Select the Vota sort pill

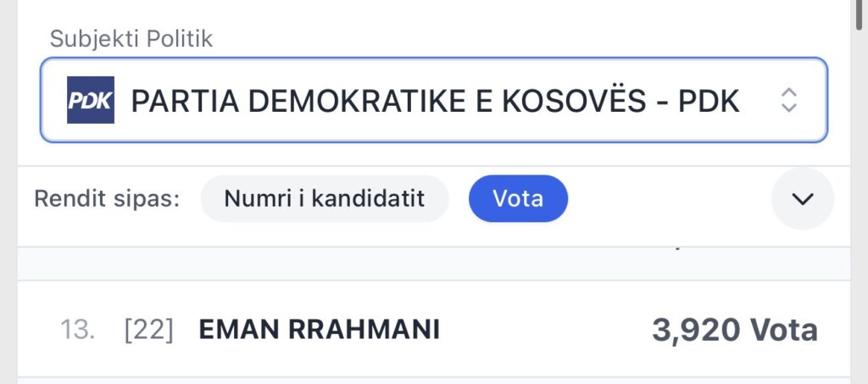coord(518,198)
